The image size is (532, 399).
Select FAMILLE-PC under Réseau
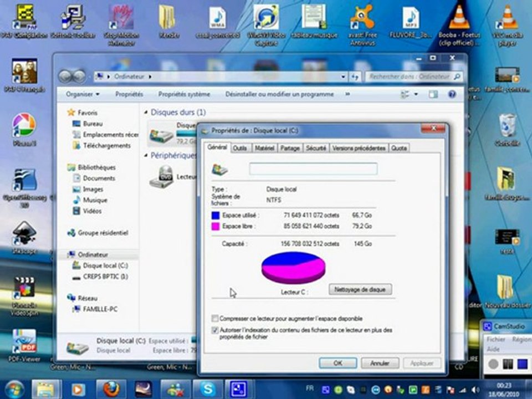pos(100,309)
